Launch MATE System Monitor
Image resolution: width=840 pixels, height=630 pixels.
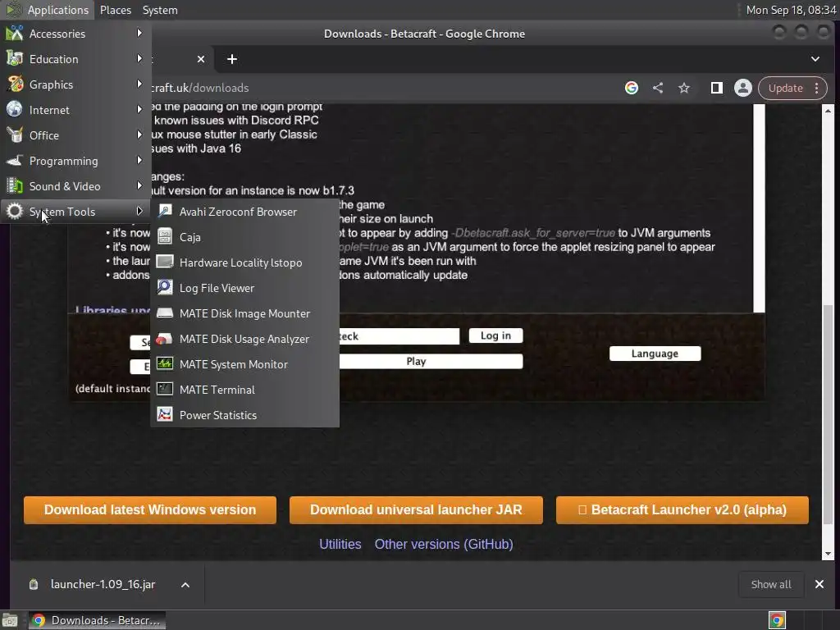(244, 364)
